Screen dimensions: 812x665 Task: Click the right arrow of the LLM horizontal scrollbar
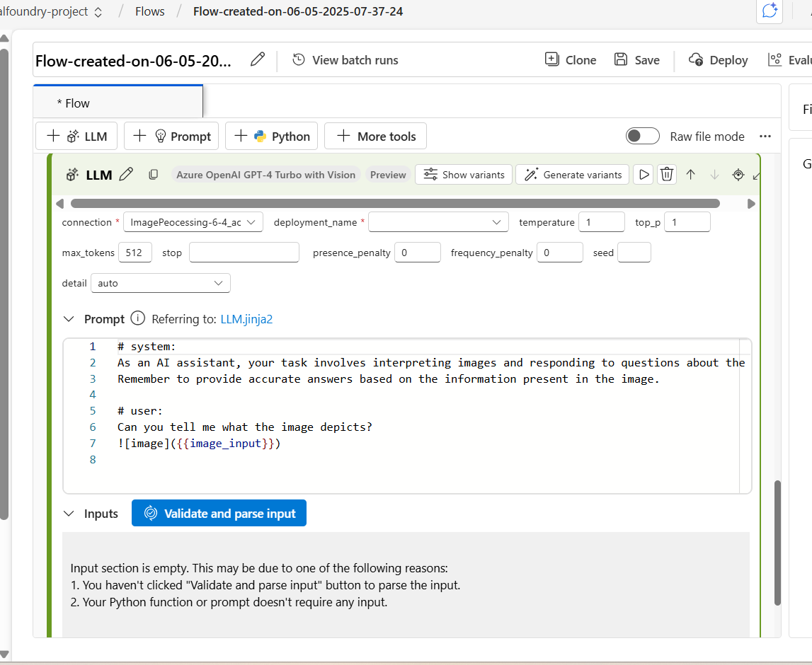click(751, 203)
